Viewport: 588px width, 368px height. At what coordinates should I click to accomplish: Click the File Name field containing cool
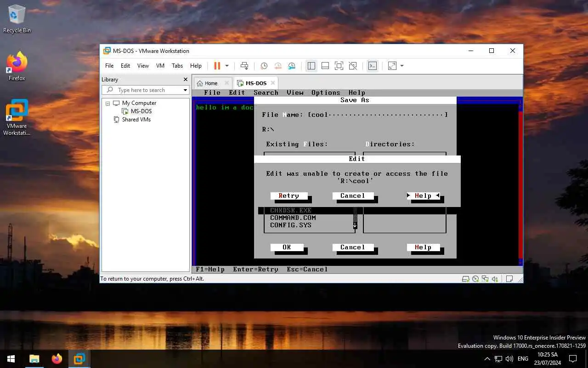[378, 115]
